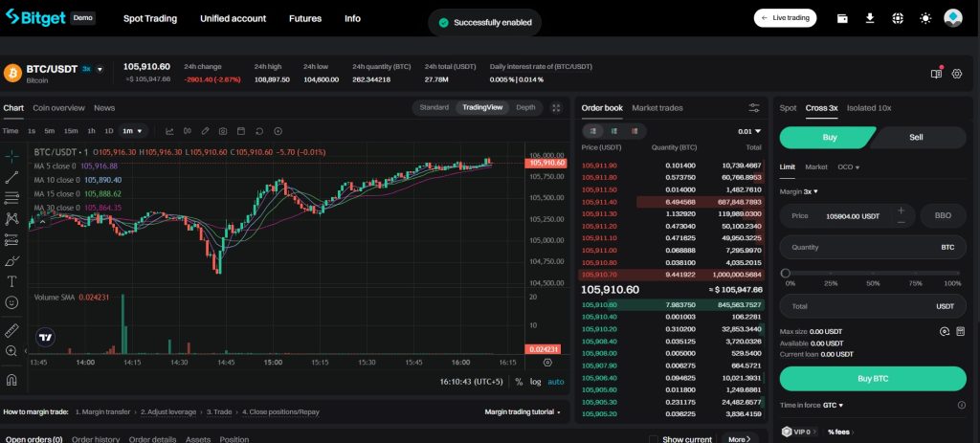This screenshot has width=980, height=443.
Task: Open the 1m interval dropdown
Action: (x=133, y=131)
